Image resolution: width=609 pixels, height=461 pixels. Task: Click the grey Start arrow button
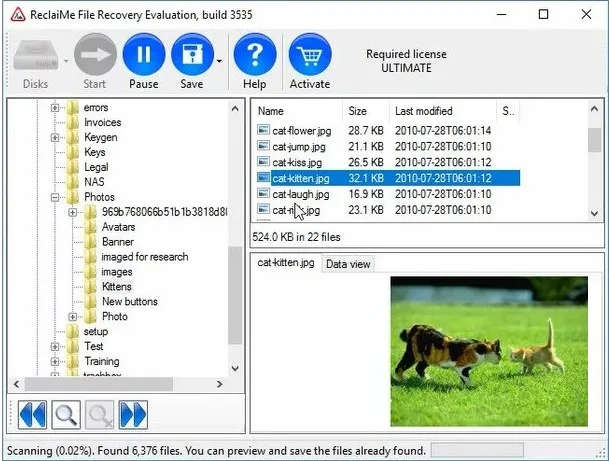[95, 54]
